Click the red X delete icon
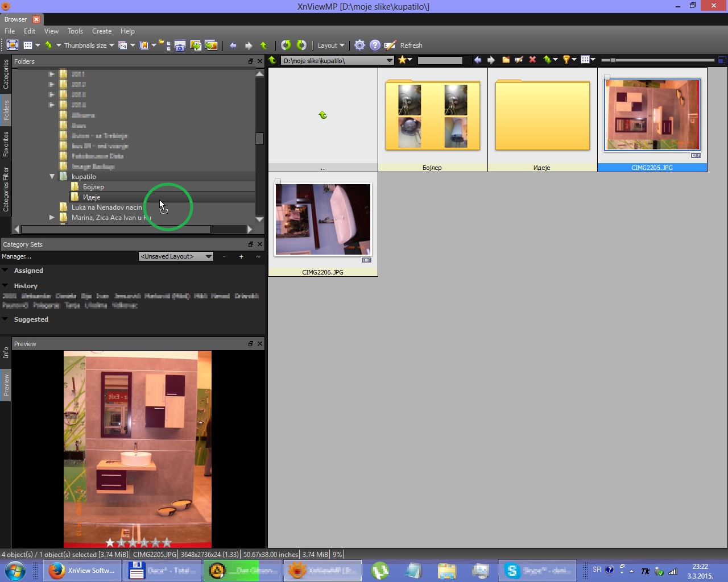Viewport: 728px width, 582px height. tap(532, 60)
